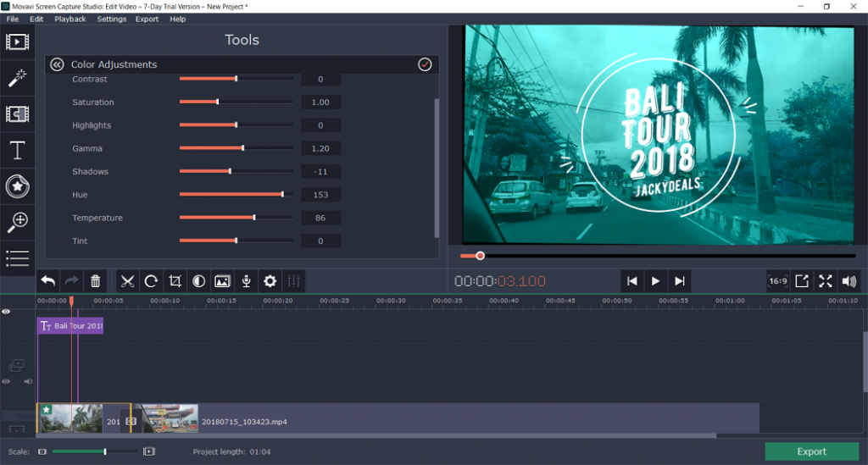Toggle overlay track visibility eye
Viewport: 868px width, 465px height.
click(x=6, y=381)
